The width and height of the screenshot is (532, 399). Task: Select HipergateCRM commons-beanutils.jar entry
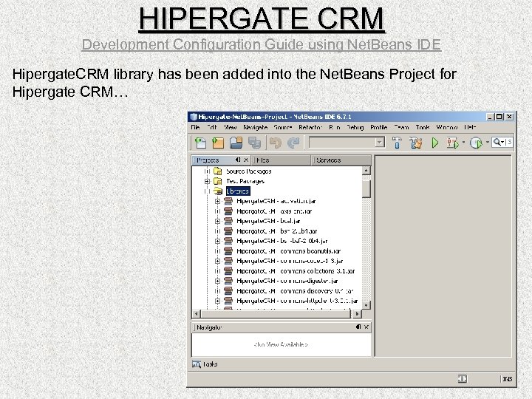click(x=288, y=251)
